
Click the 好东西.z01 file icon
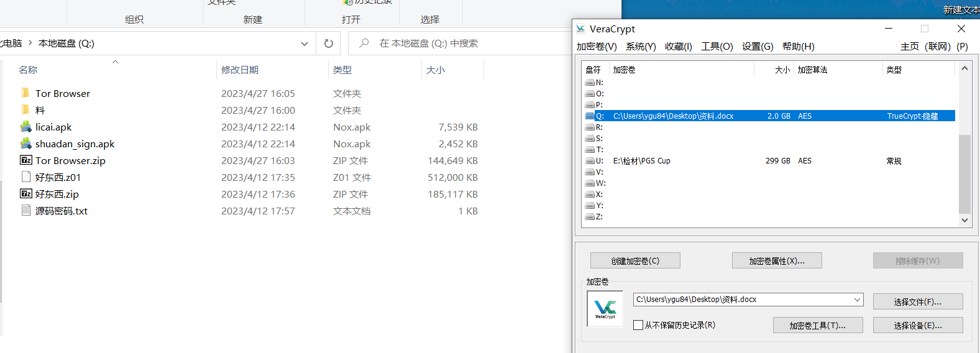(25, 177)
